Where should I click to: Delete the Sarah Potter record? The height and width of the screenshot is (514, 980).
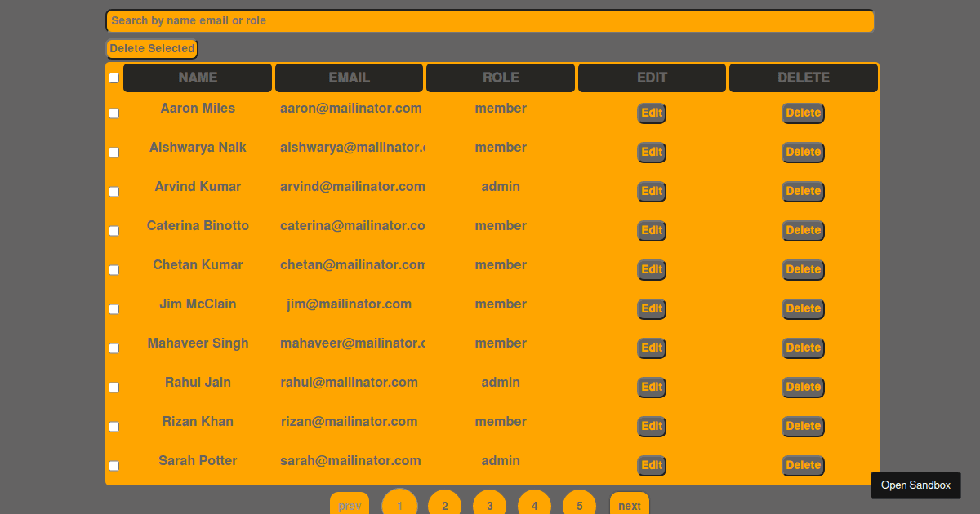(803, 465)
